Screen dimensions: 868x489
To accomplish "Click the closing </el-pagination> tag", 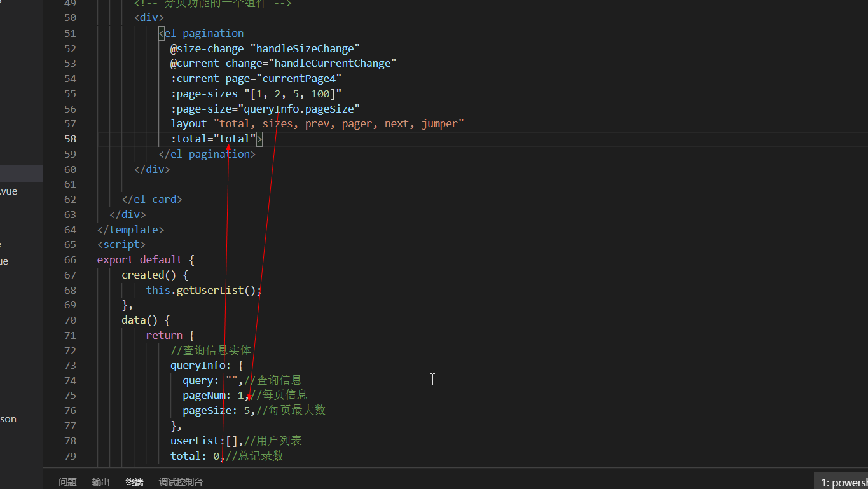I will point(207,154).
